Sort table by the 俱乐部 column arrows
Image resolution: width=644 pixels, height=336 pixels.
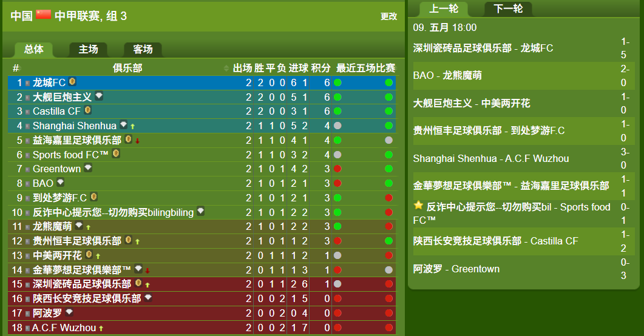226,68
